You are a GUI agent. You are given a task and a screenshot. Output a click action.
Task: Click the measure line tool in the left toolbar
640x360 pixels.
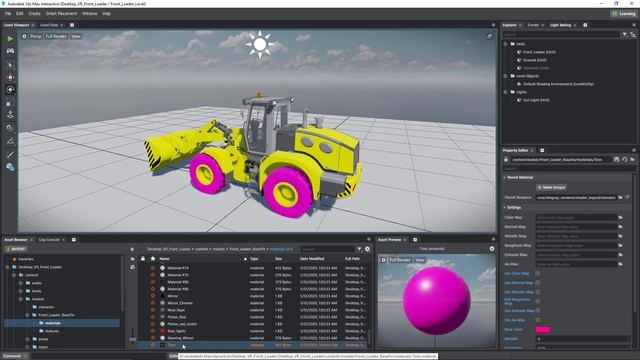pyautogui.click(x=10, y=154)
